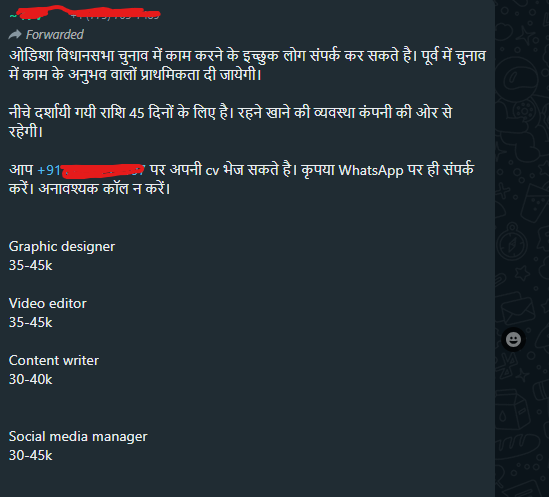Viewport: 549px width, 497px height.
Task: Click the word WhatsApp in the message
Action: [371, 171]
